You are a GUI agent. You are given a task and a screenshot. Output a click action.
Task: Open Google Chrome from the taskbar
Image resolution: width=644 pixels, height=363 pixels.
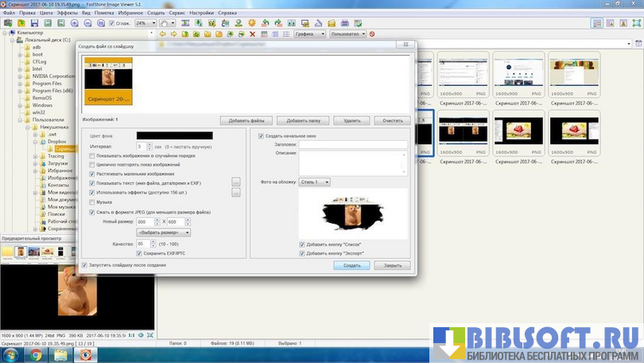[x=36, y=355]
